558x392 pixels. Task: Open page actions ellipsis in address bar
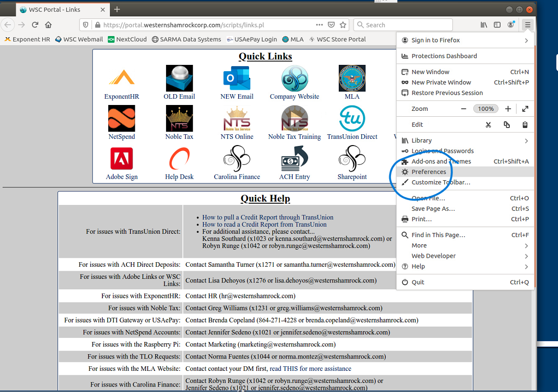pyautogui.click(x=319, y=25)
